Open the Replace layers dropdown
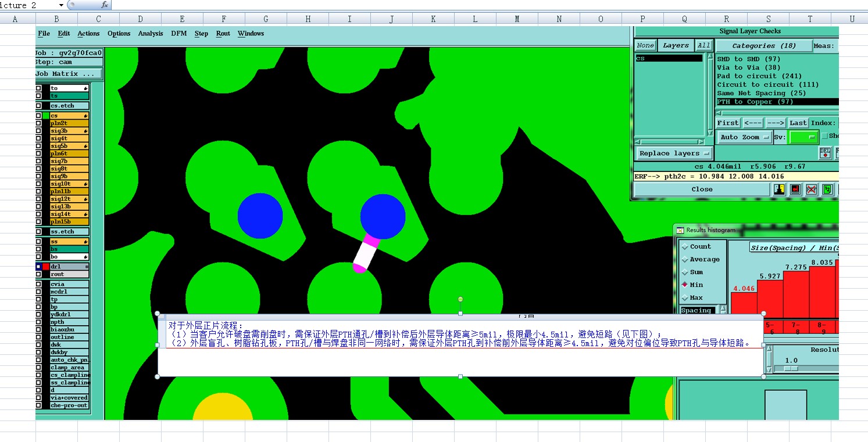The height and width of the screenshot is (442, 868). coord(673,153)
